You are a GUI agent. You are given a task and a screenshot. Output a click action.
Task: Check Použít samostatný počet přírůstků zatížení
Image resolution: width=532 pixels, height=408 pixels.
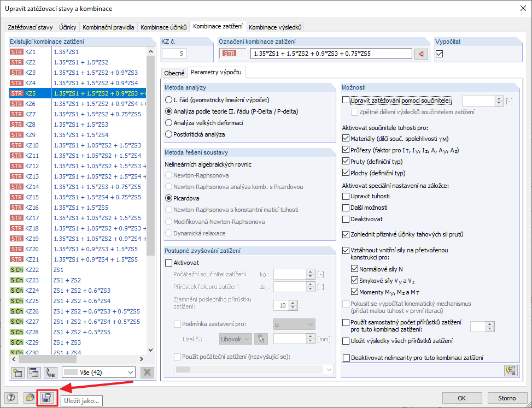(x=346, y=322)
